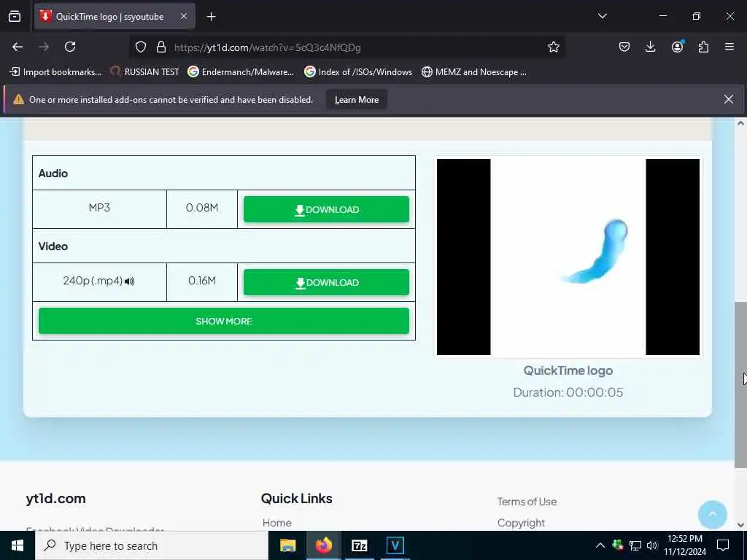View site security padlock info
The image size is (747, 560).
click(x=161, y=47)
